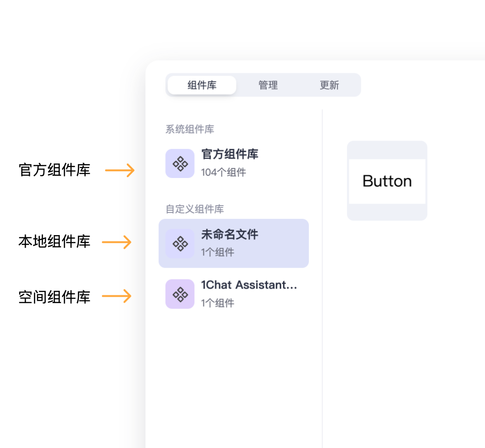The width and height of the screenshot is (485, 448).
Task: Select the 更新 tab
Action: [329, 85]
